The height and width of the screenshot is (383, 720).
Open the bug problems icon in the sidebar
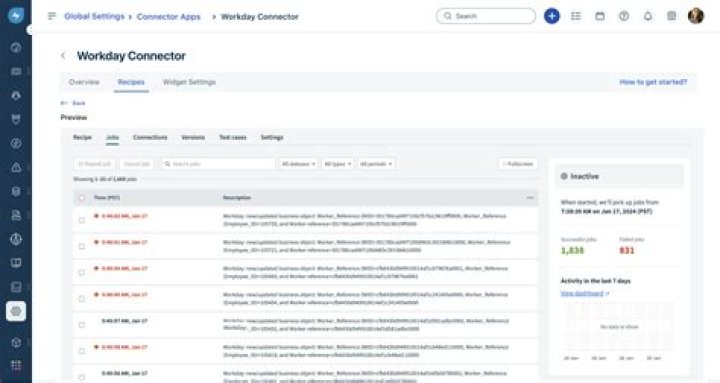(16, 95)
